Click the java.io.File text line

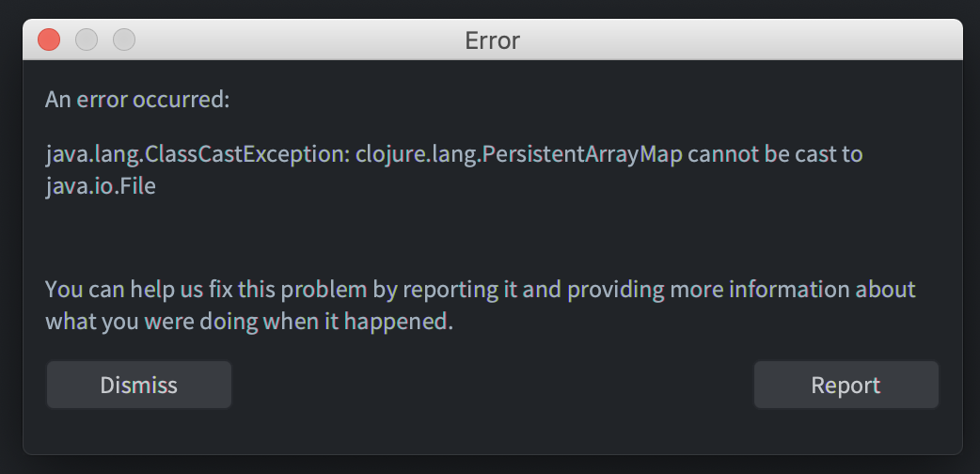click(101, 186)
